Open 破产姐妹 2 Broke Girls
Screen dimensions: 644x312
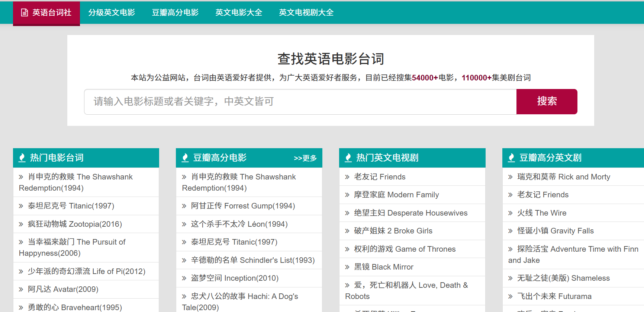(393, 231)
